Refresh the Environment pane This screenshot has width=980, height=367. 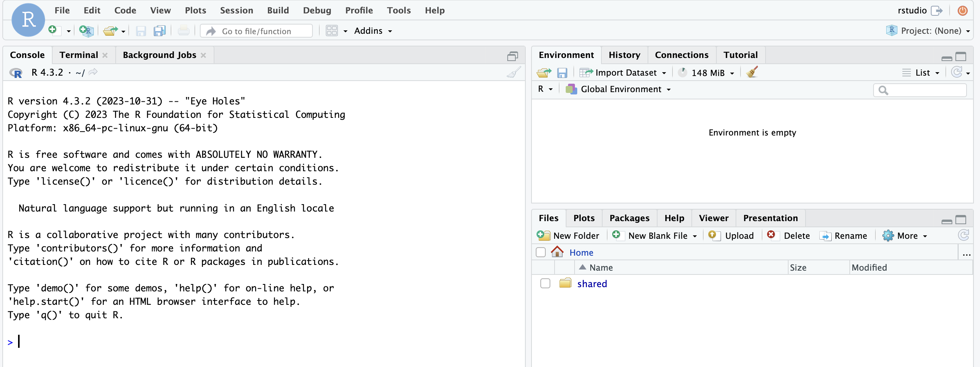pos(957,72)
